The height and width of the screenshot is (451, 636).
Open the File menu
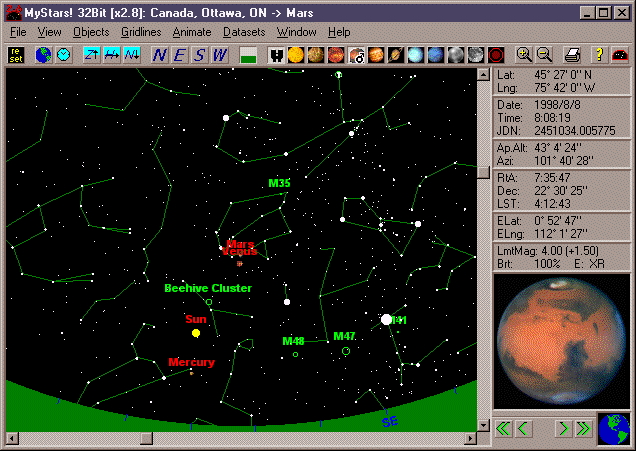(18, 32)
